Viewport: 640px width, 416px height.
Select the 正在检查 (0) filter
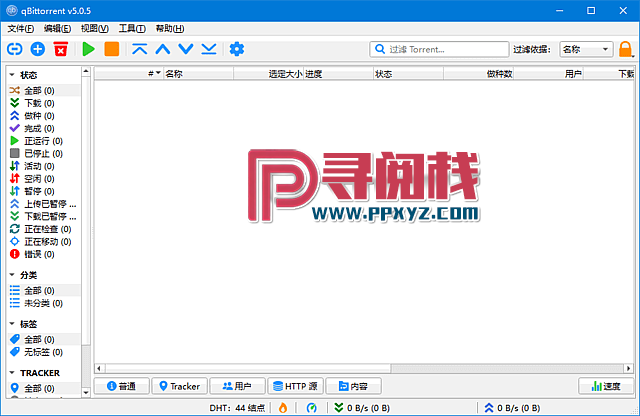[44, 229]
